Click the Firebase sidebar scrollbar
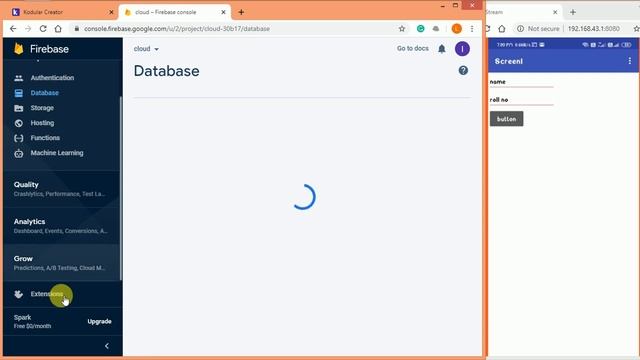 point(120,188)
